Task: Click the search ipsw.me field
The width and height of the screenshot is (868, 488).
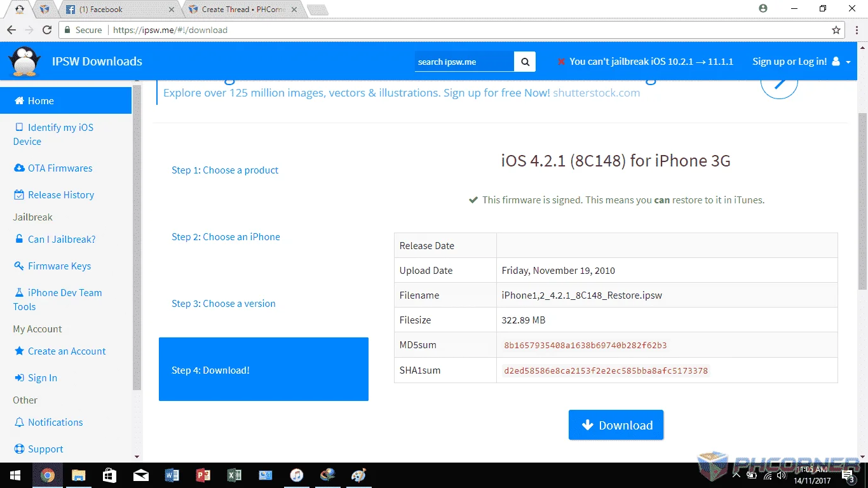Action: pyautogui.click(x=465, y=62)
